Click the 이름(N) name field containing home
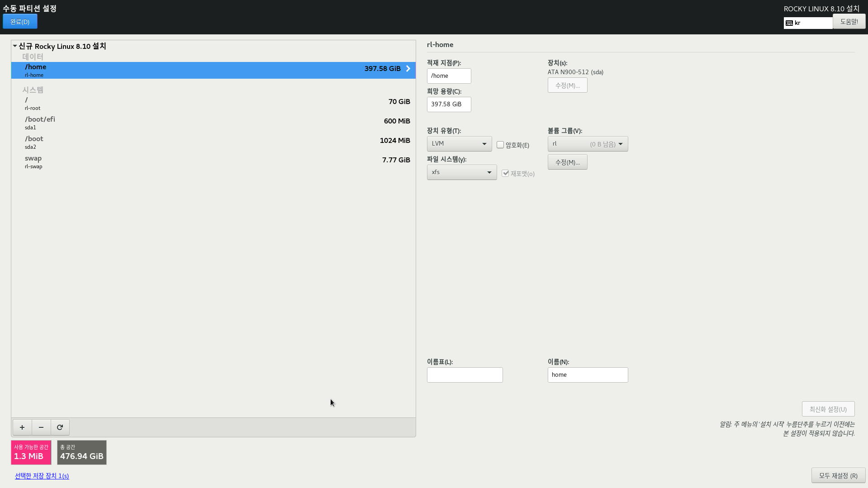Screen dimensions: 868x488 click(x=588, y=375)
